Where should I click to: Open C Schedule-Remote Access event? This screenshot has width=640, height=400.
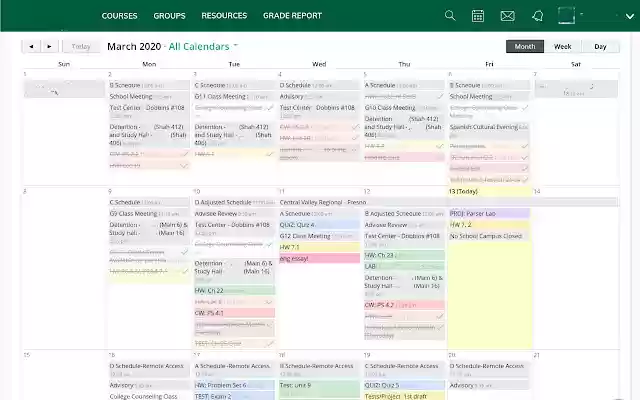(x=404, y=369)
